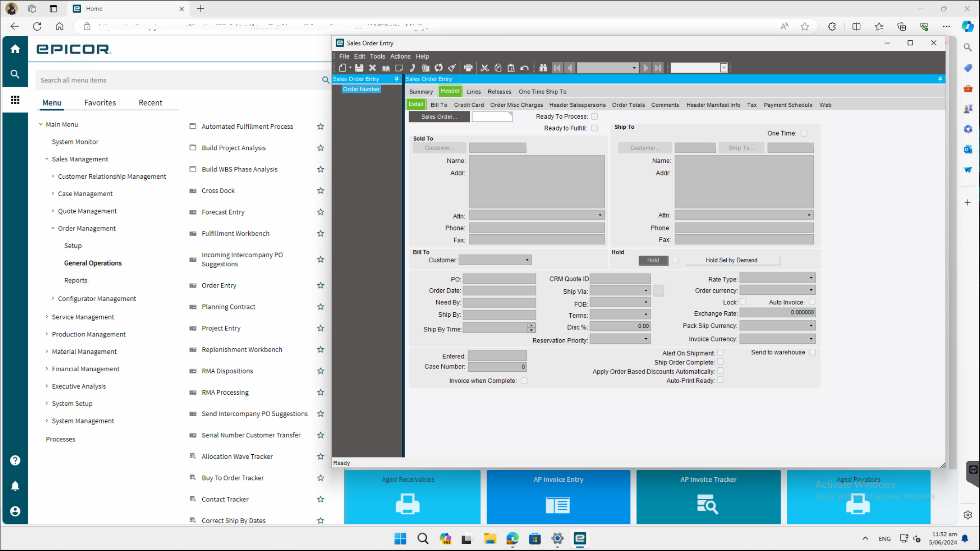Switch to the Favorites tab
Image resolution: width=980 pixels, height=551 pixels.
pyautogui.click(x=100, y=103)
